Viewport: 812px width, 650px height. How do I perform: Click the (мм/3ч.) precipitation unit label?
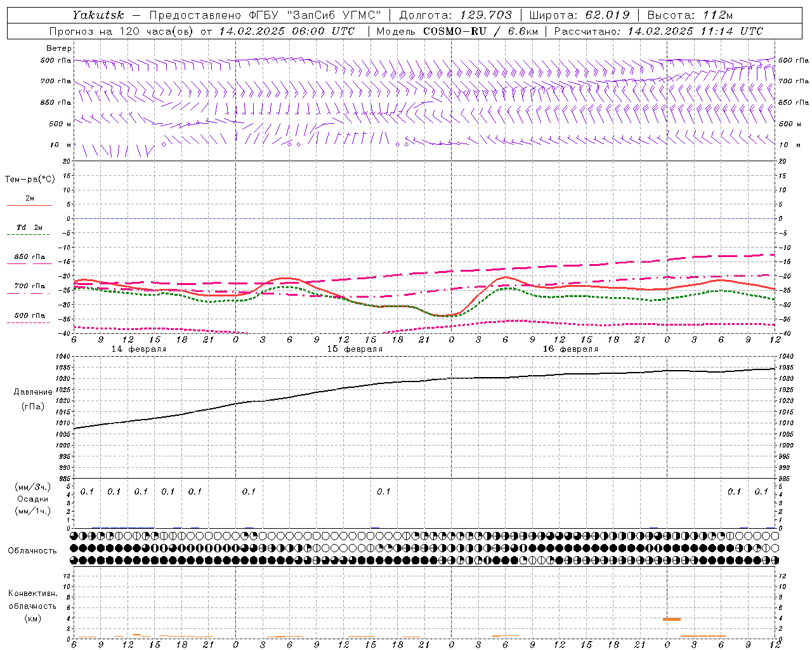[x=33, y=487]
